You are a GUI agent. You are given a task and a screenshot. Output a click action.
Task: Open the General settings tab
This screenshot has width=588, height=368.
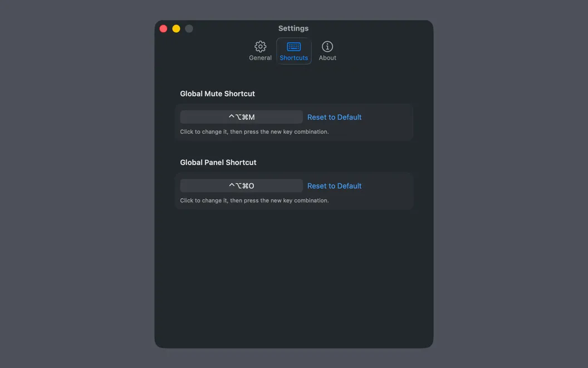coord(260,51)
